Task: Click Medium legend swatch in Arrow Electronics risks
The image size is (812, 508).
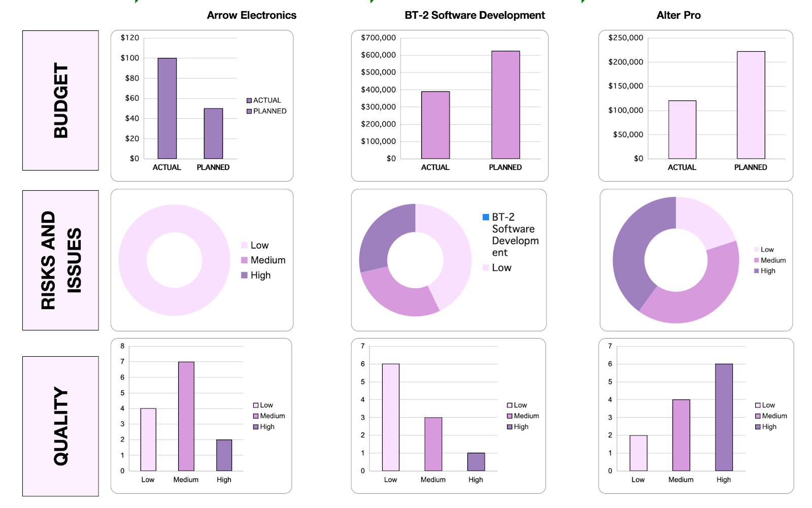Action: click(x=244, y=260)
